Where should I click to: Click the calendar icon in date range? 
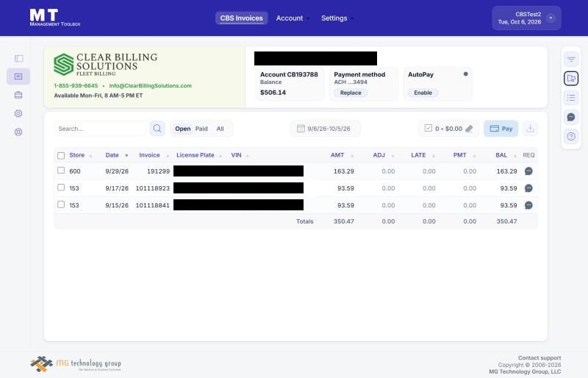coord(301,129)
